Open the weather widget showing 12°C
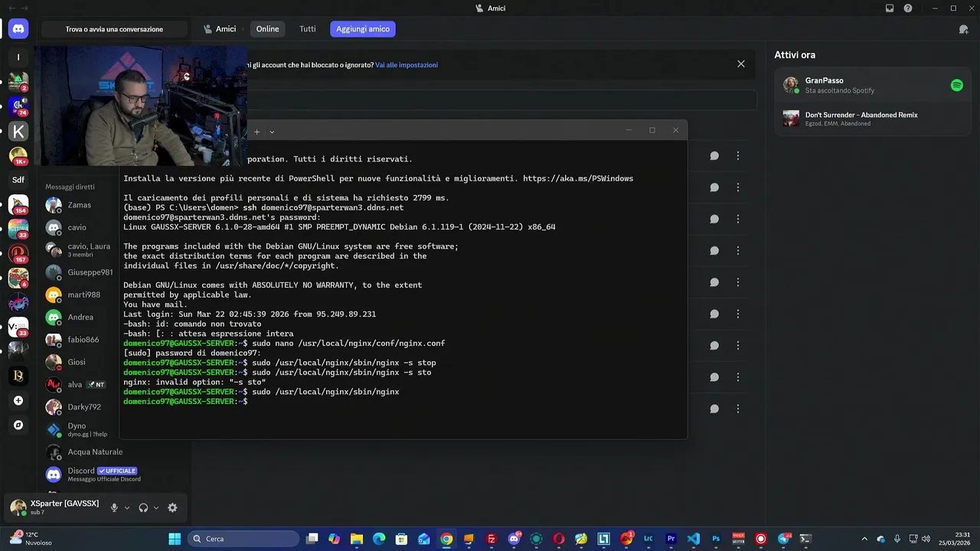This screenshot has width=980, height=551. click(x=31, y=539)
